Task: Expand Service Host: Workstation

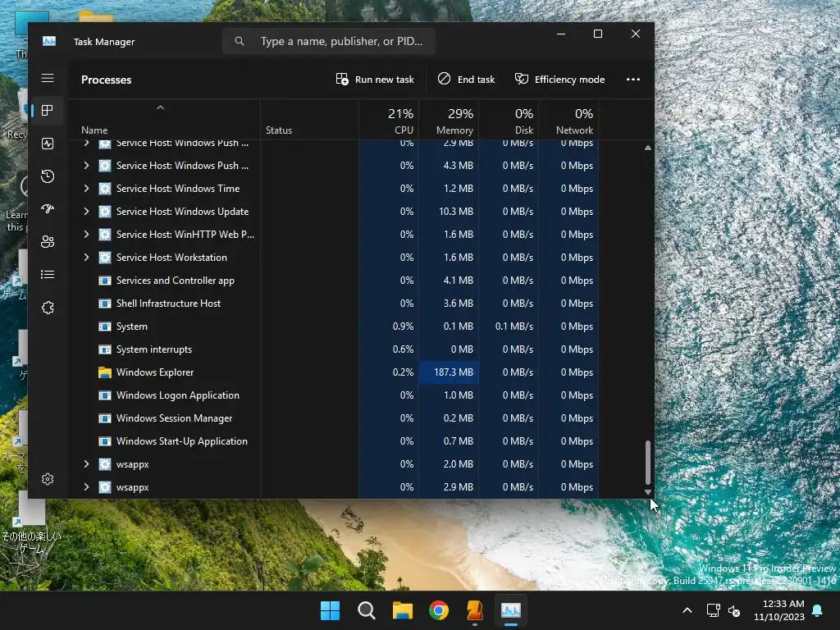Action: tap(86, 258)
